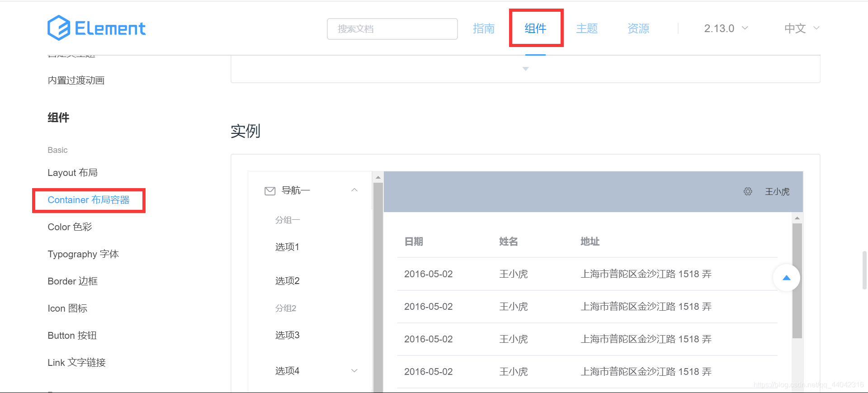Click the 地址 column header
The image size is (868, 393).
point(590,241)
